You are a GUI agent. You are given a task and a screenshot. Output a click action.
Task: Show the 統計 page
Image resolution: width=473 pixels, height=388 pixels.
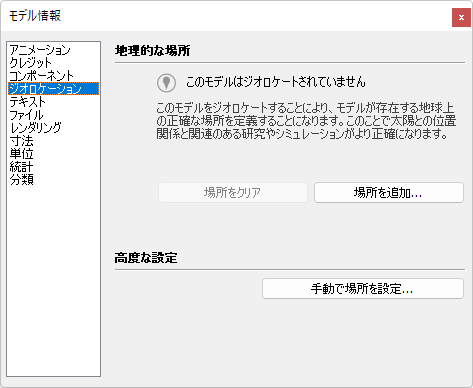click(53, 167)
